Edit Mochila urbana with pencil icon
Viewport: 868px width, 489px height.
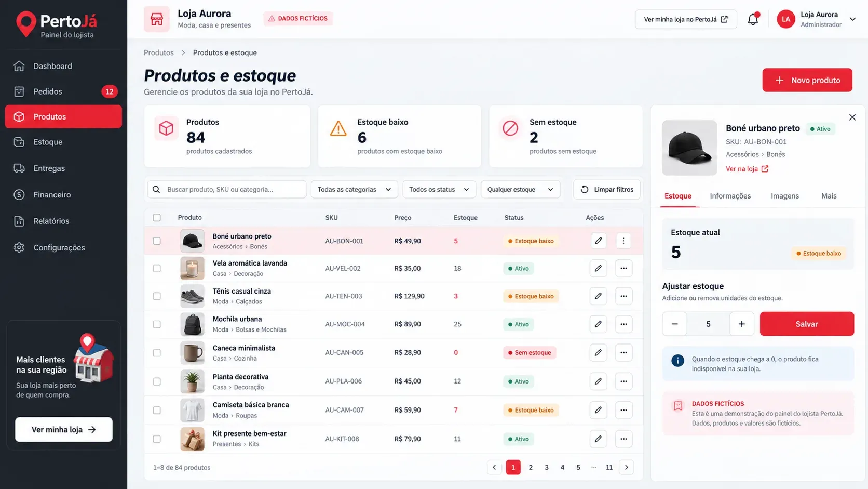pos(599,324)
